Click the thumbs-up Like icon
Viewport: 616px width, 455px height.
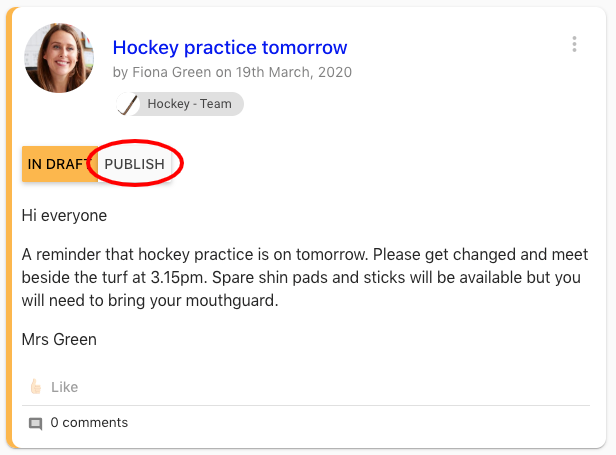(35, 387)
